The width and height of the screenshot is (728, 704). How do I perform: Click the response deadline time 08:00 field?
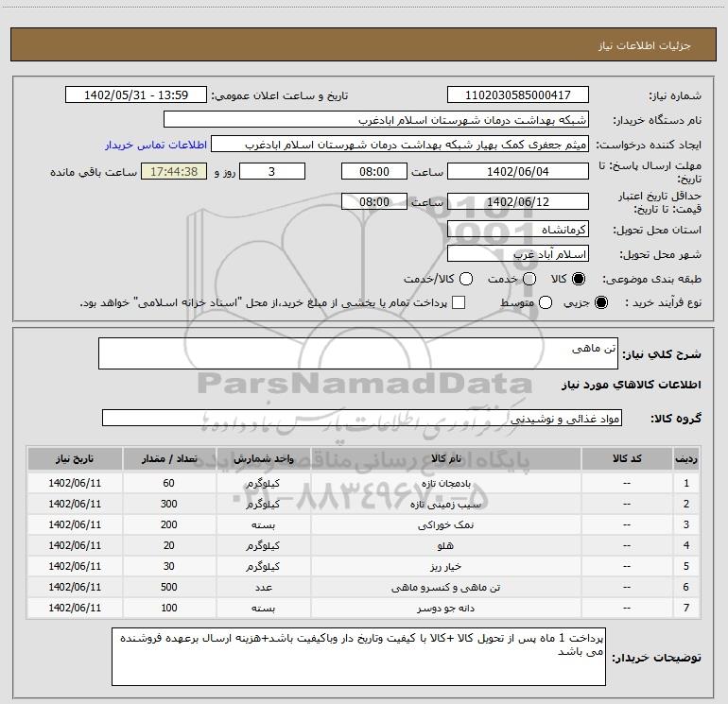pos(374,171)
